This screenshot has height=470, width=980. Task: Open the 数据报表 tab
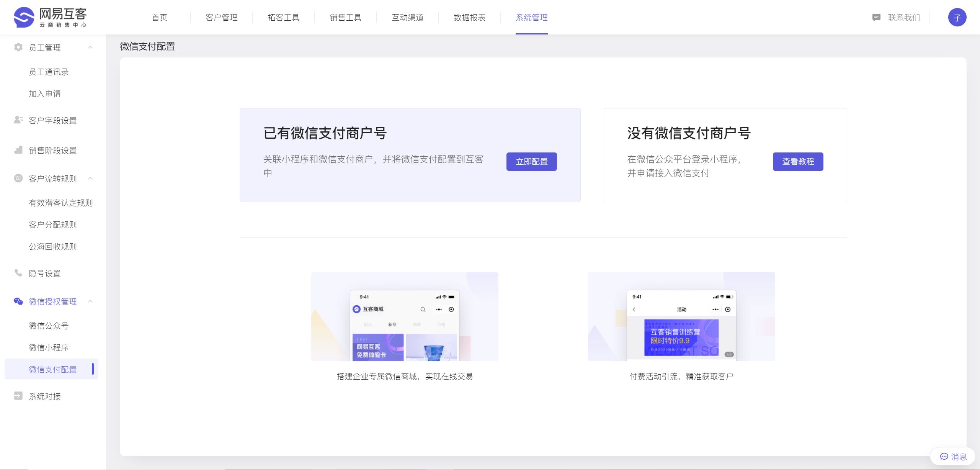470,18
